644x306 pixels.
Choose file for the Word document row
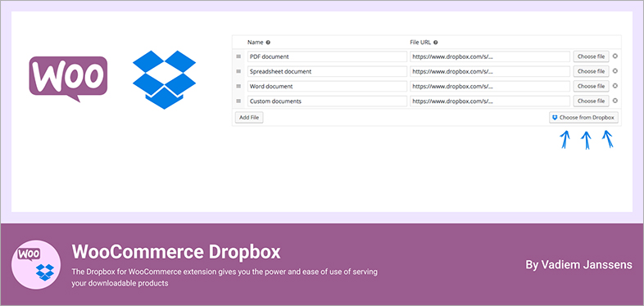[592, 86]
